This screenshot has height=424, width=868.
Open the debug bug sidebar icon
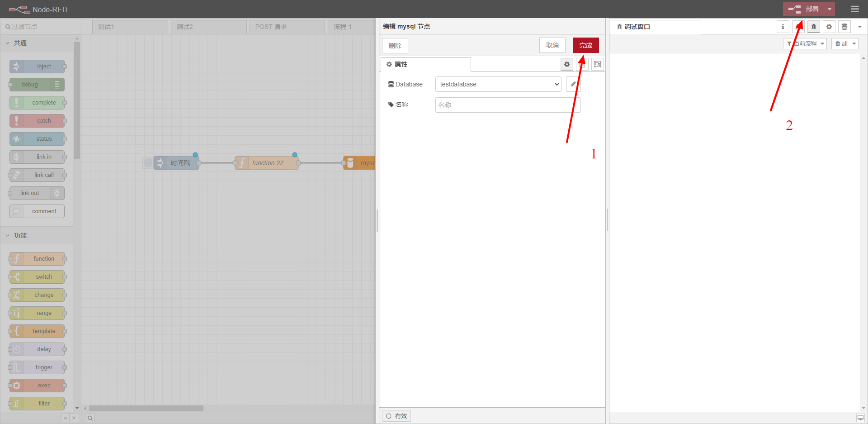pyautogui.click(x=814, y=27)
